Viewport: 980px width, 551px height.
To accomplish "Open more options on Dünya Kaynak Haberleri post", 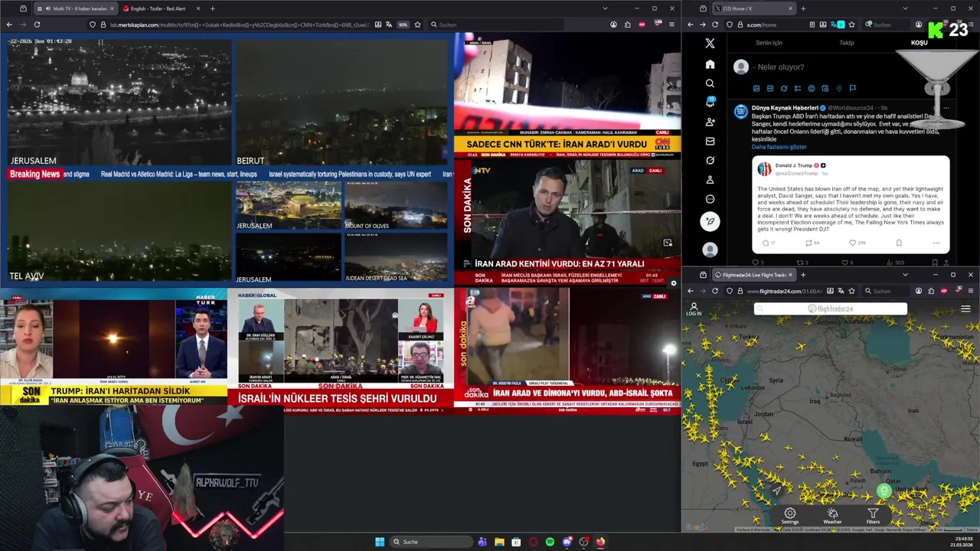I will (946, 108).
